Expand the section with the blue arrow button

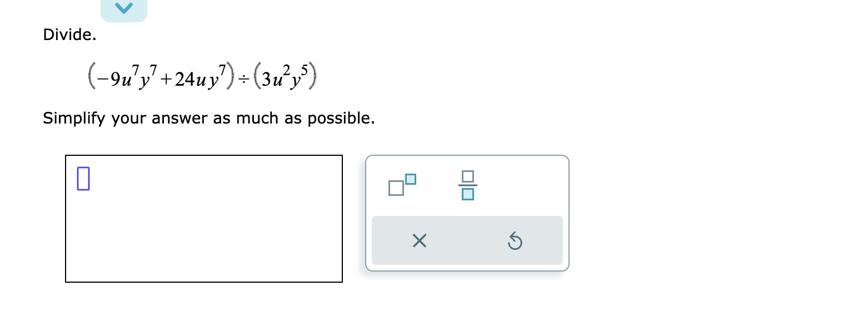click(x=123, y=8)
